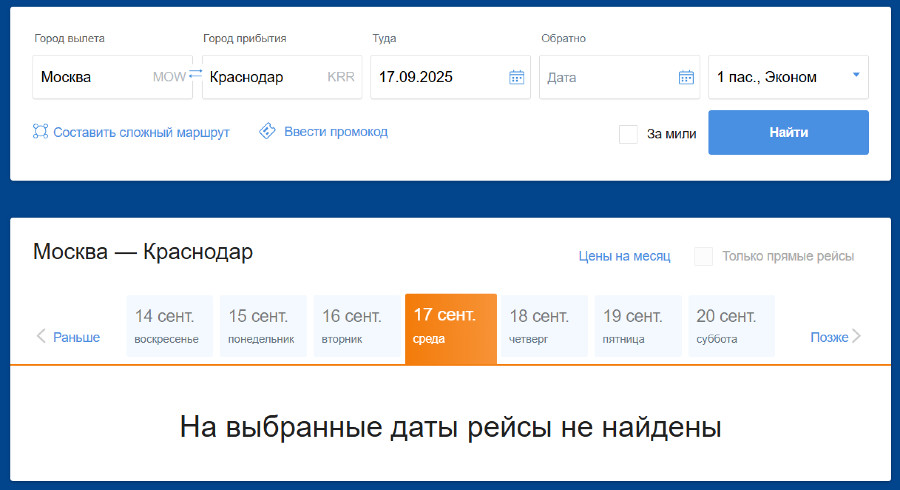The height and width of the screenshot is (490, 900).
Task: Open Цены на месяц link
Action: [x=624, y=256]
